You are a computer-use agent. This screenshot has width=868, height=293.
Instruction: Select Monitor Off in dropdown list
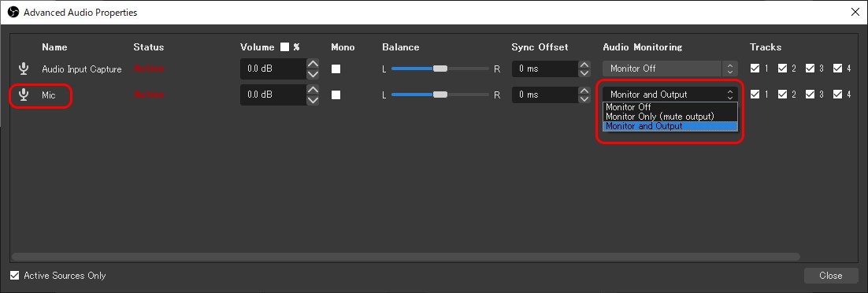pos(670,107)
